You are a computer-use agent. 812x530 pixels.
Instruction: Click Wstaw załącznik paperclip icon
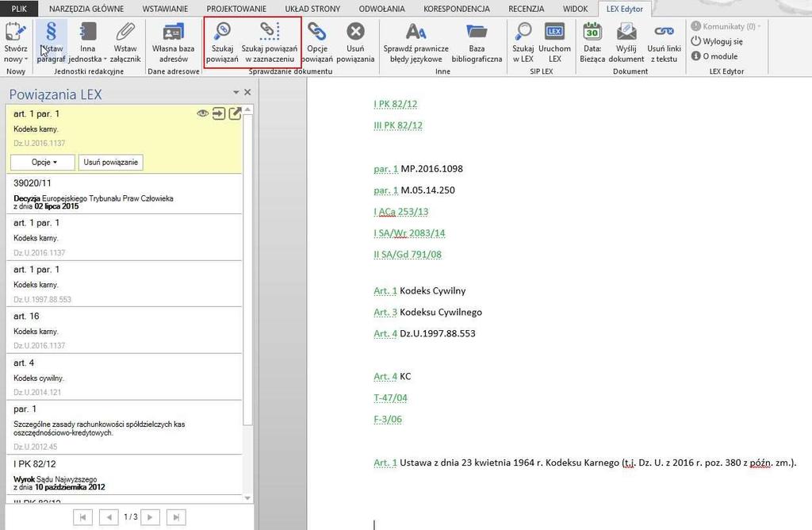tap(125, 32)
